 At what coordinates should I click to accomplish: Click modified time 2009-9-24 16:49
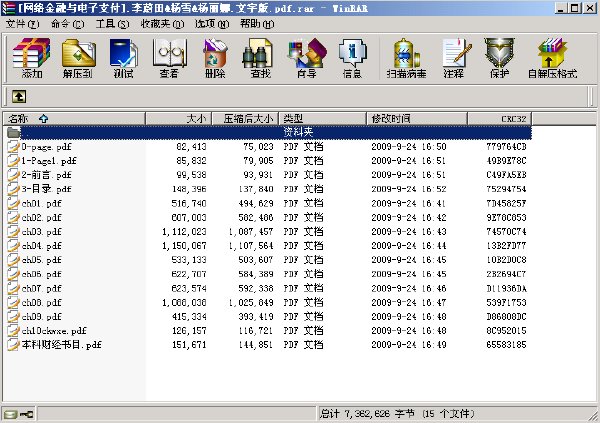[409, 345]
